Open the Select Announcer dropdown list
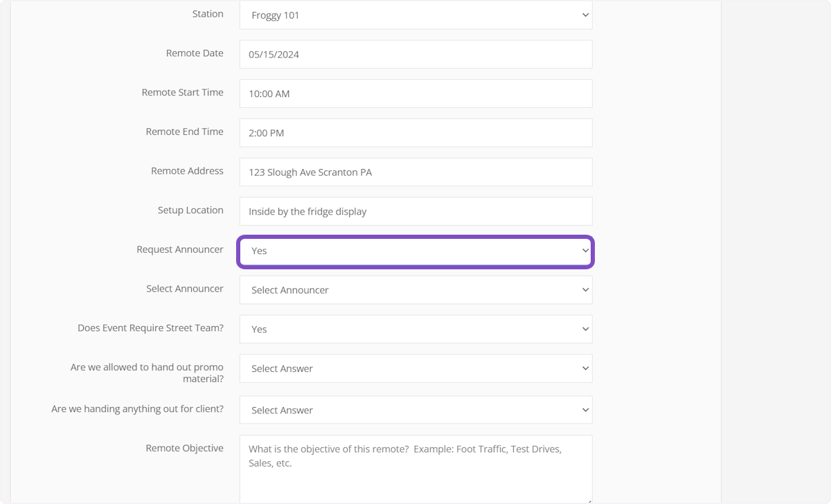 coord(415,290)
